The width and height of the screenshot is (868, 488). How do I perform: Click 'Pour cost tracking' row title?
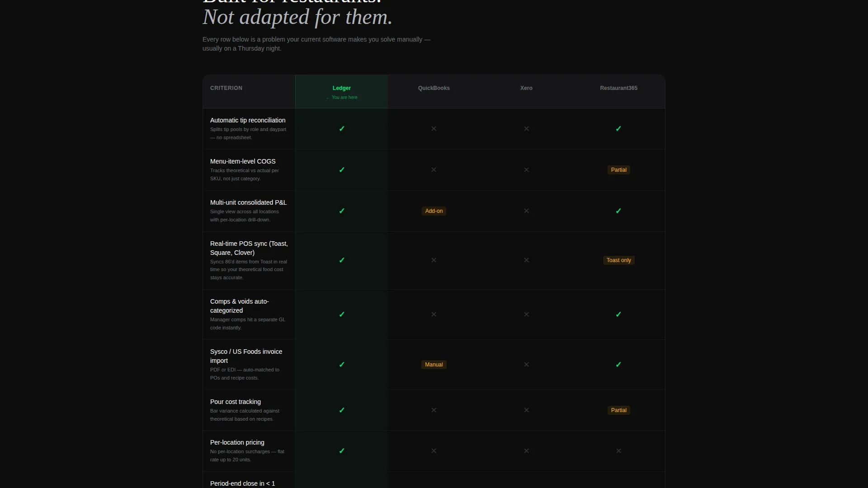point(236,402)
